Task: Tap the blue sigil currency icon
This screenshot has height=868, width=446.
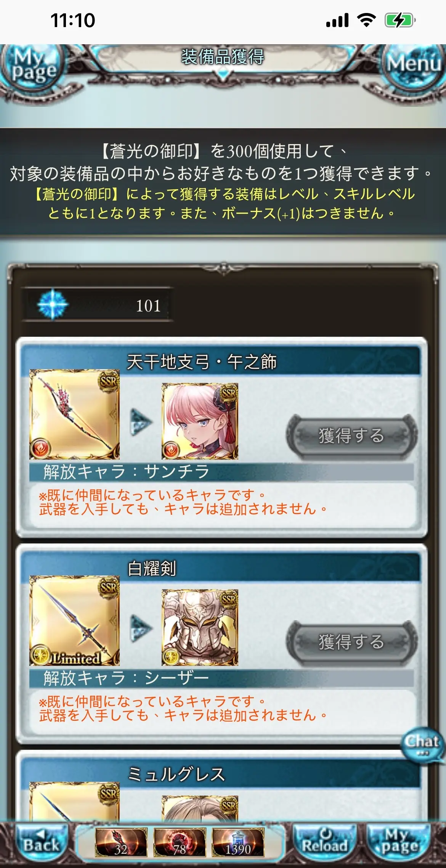Action: [53, 305]
